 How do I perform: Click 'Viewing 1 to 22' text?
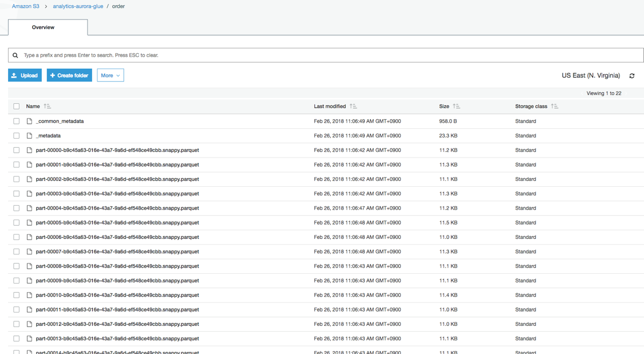pyautogui.click(x=604, y=93)
